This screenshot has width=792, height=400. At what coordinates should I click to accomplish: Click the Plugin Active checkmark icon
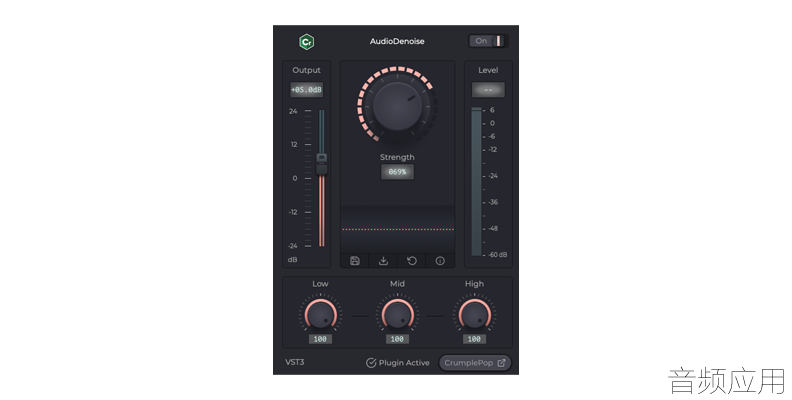(371, 363)
